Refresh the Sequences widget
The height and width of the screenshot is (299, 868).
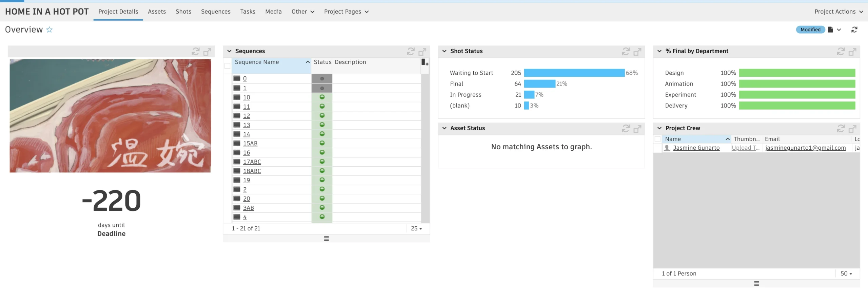tap(411, 52)
